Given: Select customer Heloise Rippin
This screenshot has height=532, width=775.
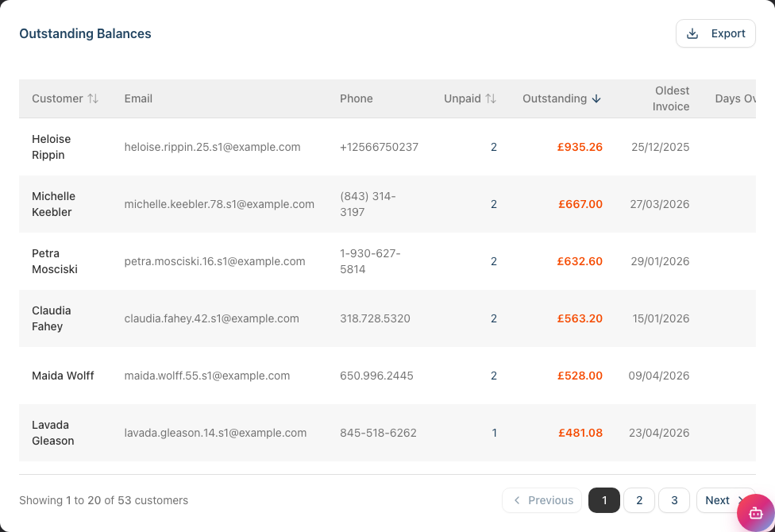Looking at the screenshot, I should pyautogui.click(x=52, y=147).
